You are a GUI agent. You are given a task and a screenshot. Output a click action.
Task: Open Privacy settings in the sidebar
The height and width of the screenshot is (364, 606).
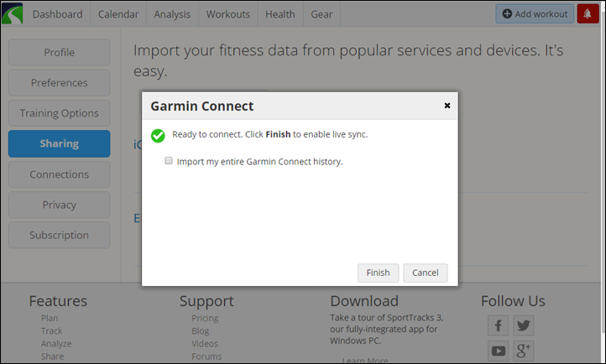click(x=59, y=205)
